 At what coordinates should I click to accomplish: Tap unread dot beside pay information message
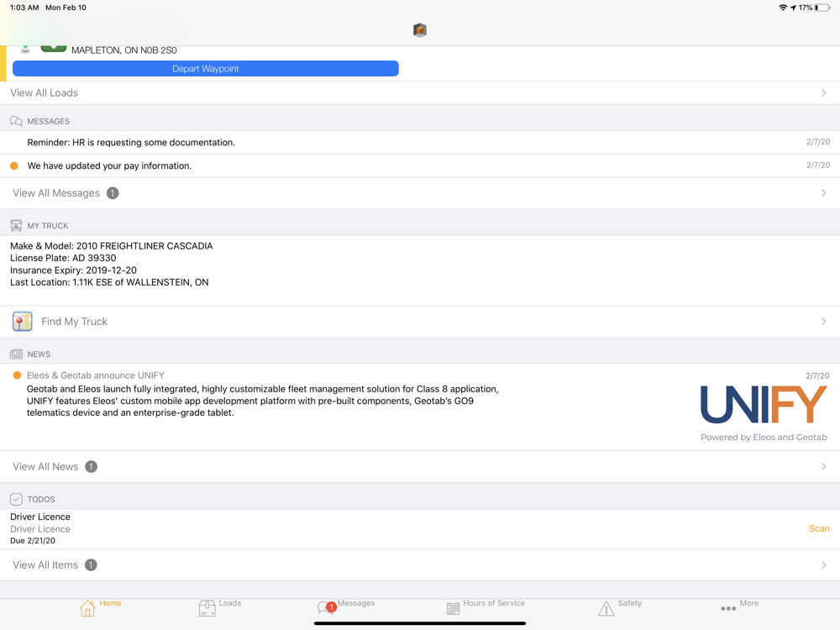(14, 165)
